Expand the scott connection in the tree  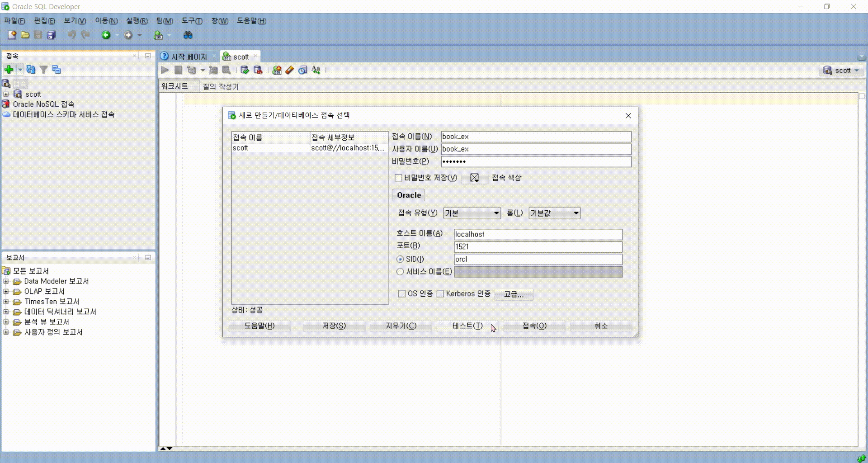[5, 94]
